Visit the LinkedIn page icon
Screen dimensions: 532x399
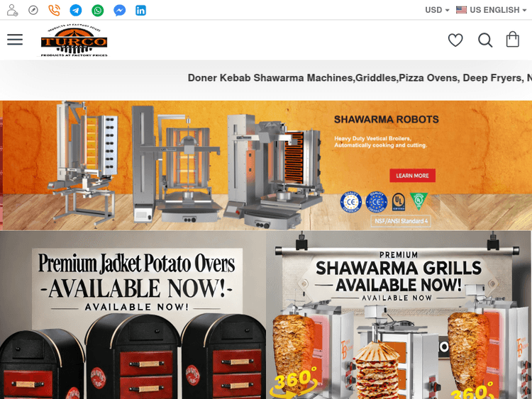pos(141,11)
